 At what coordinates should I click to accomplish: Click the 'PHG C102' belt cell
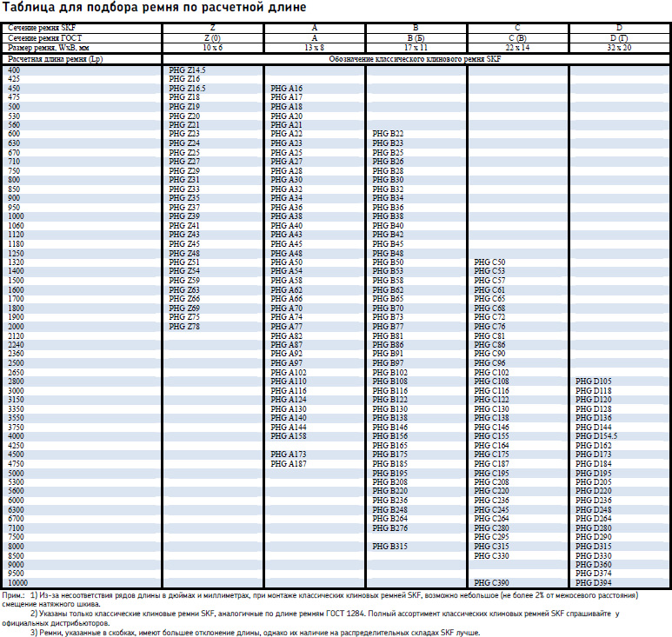(x=491, y=373)
